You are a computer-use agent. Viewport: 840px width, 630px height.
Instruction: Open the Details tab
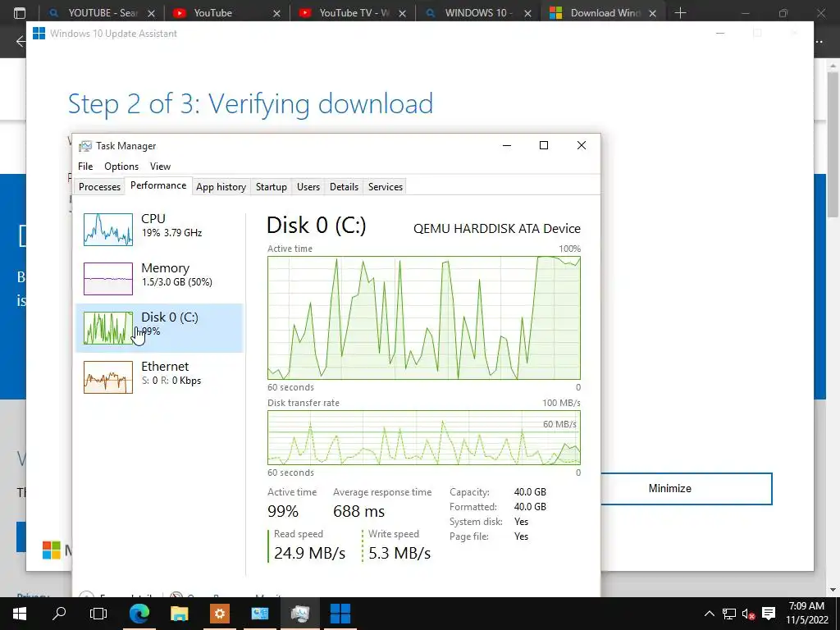point(344,186)
